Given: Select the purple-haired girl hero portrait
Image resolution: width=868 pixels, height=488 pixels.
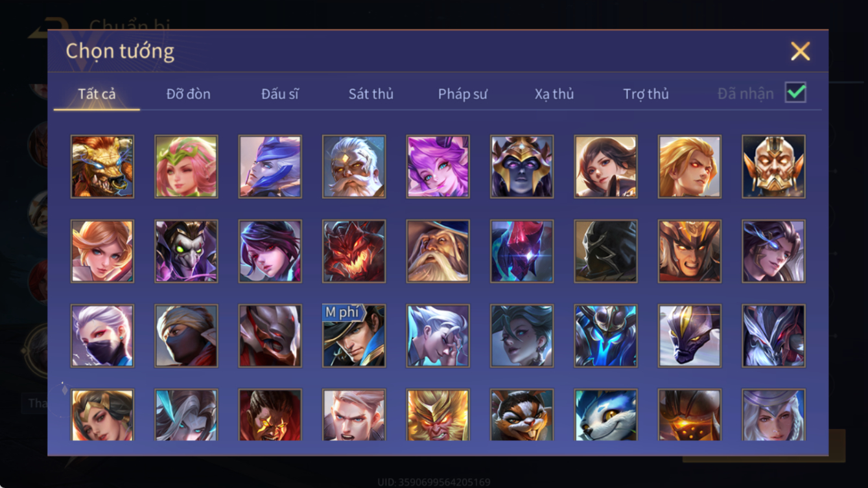Looking at the screenshot, I should (438, 167).
